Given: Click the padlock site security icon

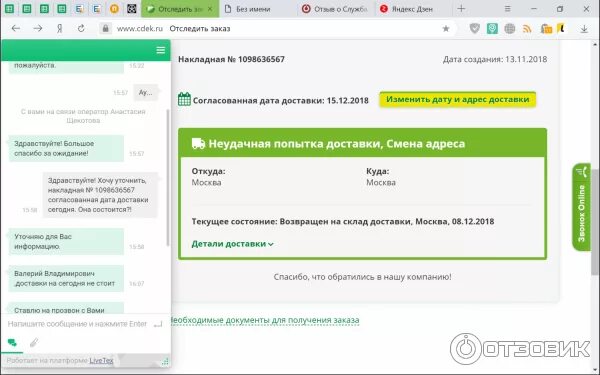Looking at the screenshot, I should (x=106, y=28).
